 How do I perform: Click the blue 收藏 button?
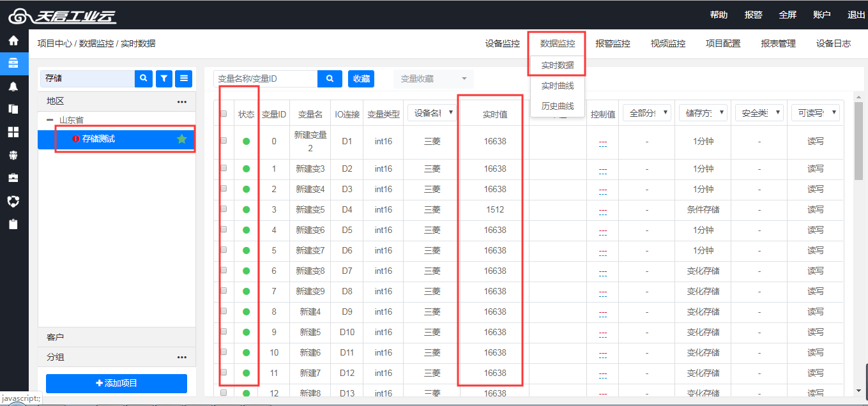361,79
